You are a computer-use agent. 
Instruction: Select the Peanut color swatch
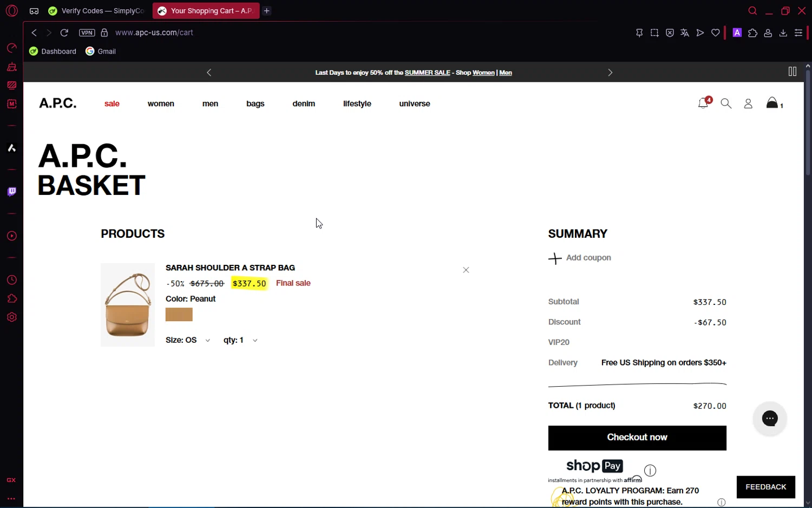pos(179,315)
